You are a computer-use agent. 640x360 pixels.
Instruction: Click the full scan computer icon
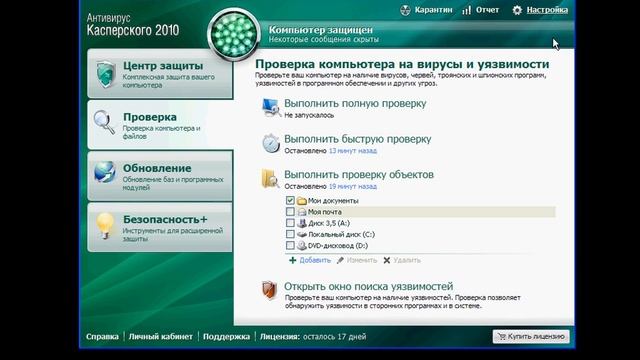(271, 108)
